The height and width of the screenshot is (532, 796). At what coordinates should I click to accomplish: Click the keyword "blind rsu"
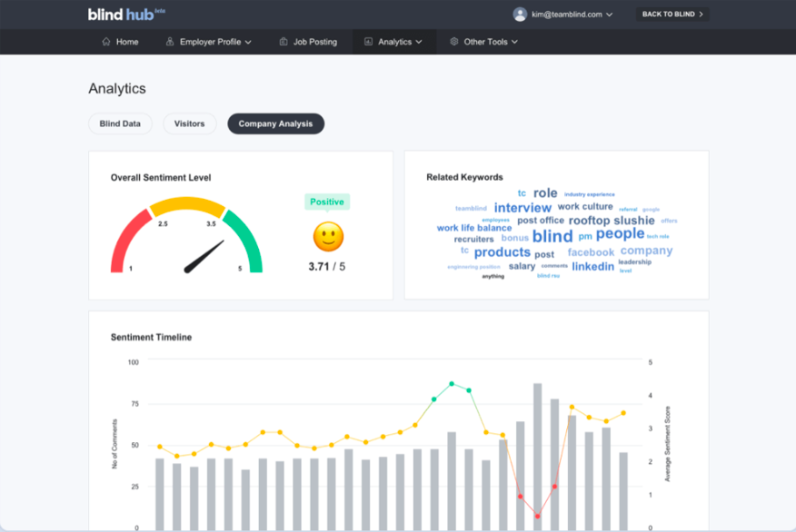click(x=548, y=276)
